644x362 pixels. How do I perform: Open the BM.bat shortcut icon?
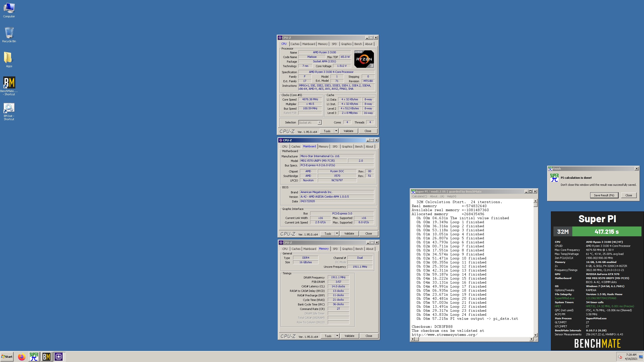[9, 112]
